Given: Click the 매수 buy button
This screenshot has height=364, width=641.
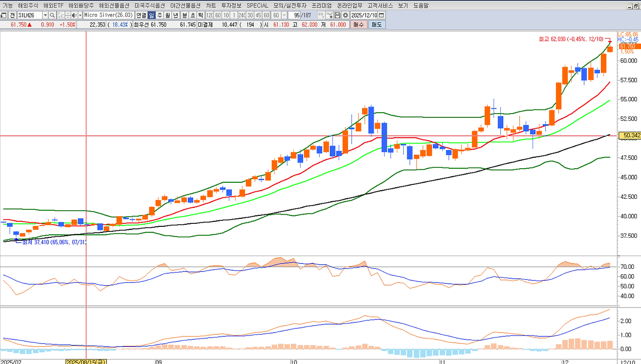Looking at the screenshot, I should [x=359, y=24].
